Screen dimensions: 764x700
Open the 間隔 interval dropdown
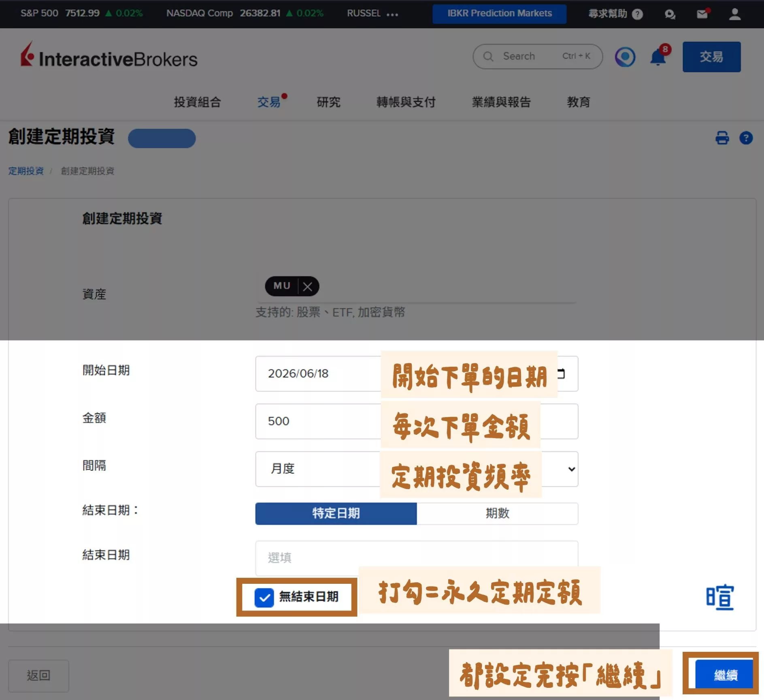click(417, 469)
